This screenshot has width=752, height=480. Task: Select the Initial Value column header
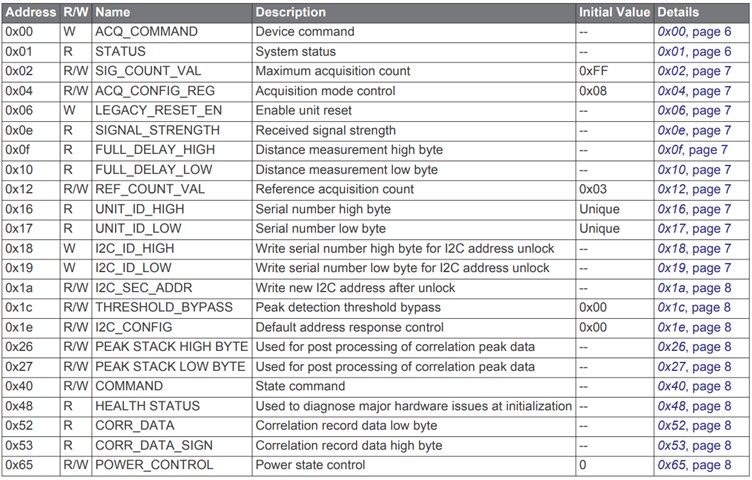tap(614, 12)
